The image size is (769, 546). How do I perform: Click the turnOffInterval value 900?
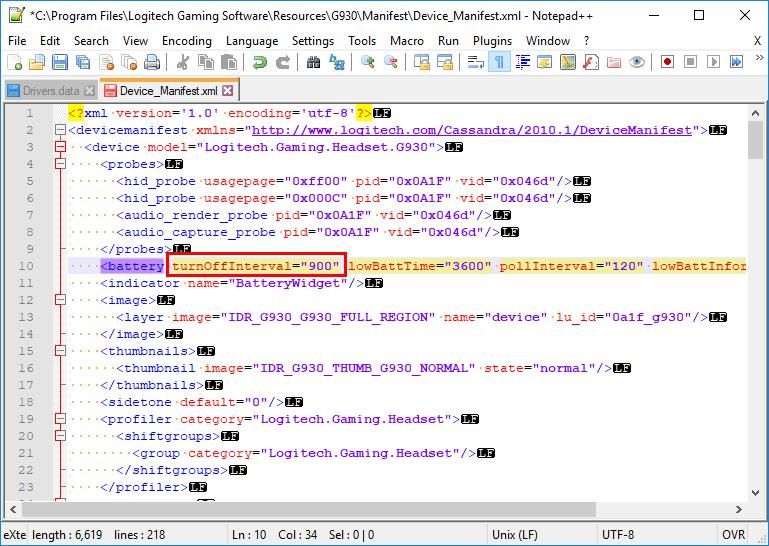tap(322, 266)
